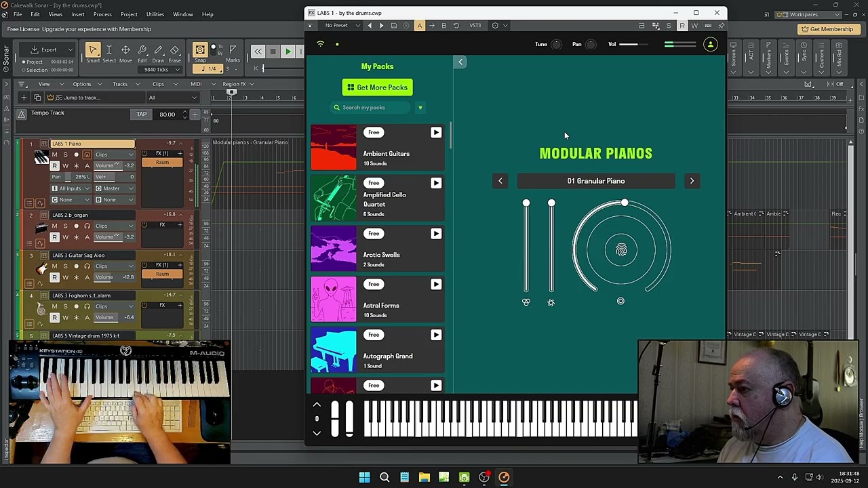
Task: Click the Get Membership button
Action: click(x=827, y=29)
